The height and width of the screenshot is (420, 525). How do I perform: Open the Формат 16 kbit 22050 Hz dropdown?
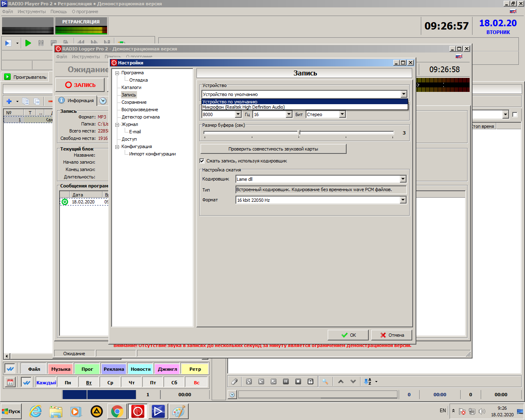point(403,200)
